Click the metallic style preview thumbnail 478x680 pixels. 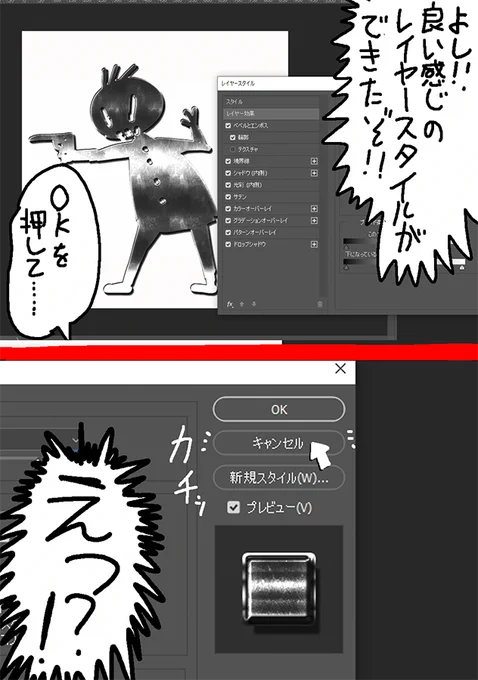click(279, 589)
